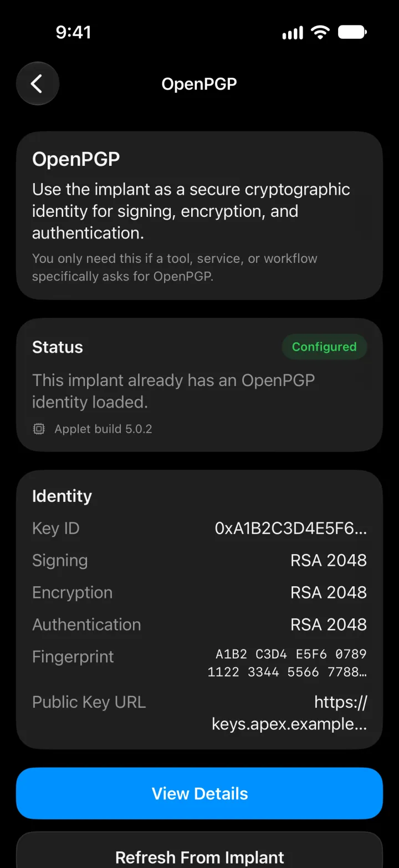The image size is (399, 868).
Task: Tap the Fingerprint hex value
Action: 287,663
